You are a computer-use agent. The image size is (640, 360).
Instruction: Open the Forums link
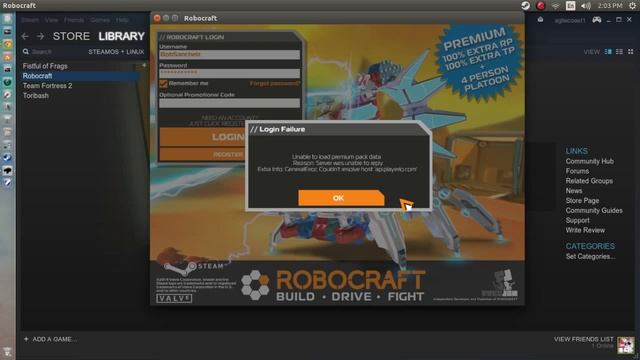577,171
